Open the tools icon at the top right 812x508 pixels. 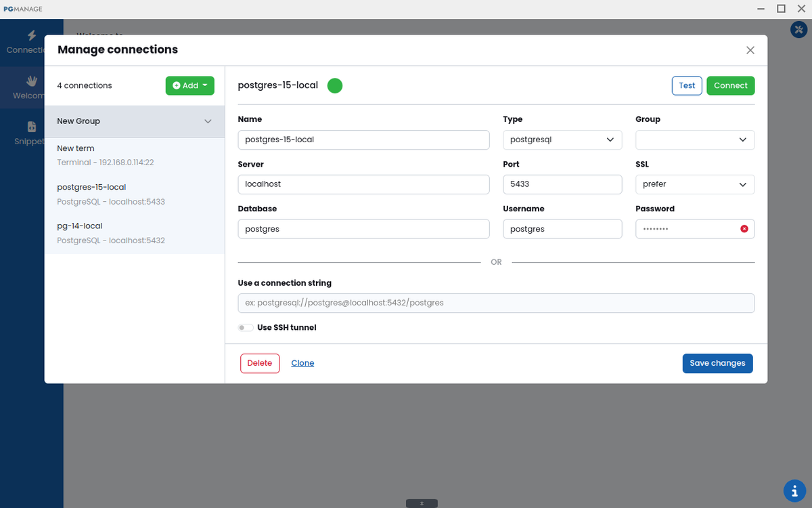pyautogui.click(x=798, y=30)
